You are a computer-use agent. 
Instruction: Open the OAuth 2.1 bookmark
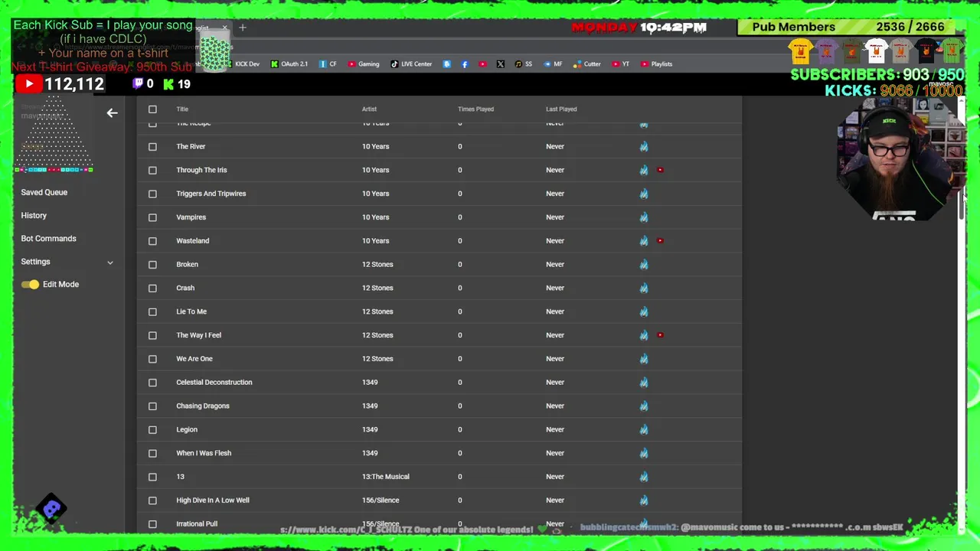(x=289, y=64)
